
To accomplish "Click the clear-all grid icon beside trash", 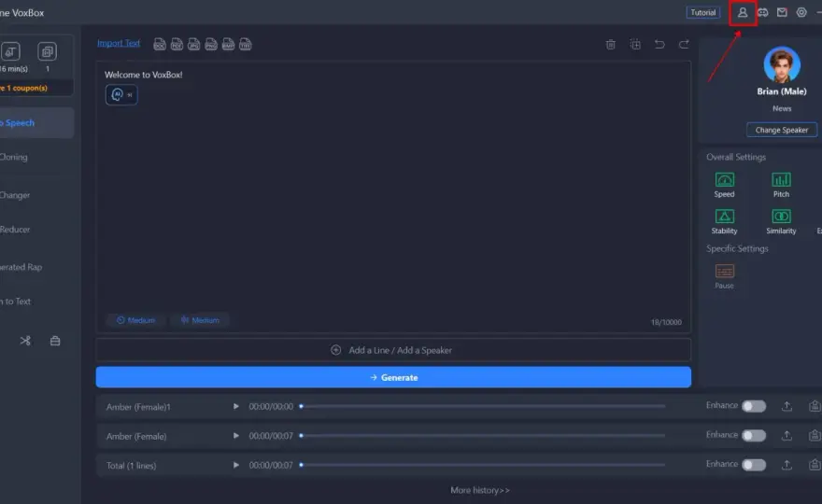I will [x=635, y=45].
